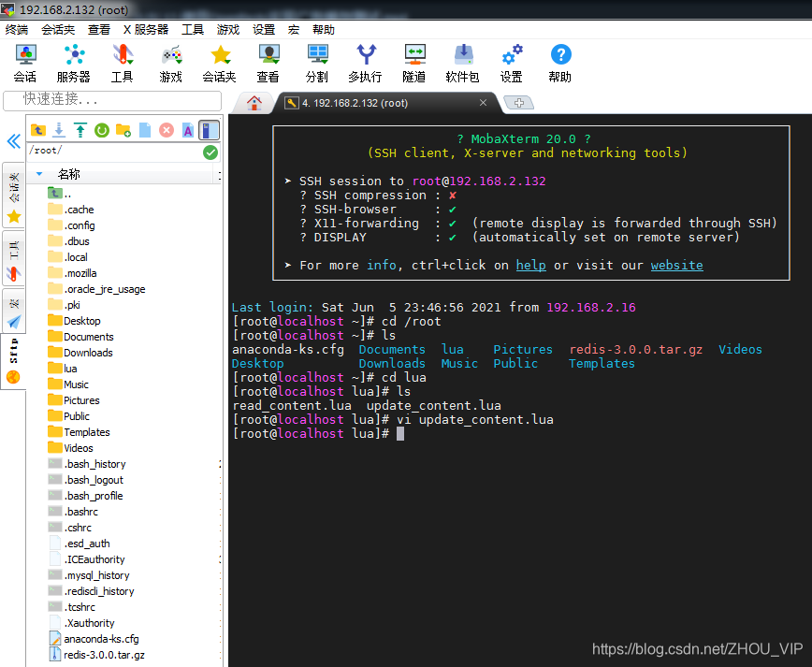Toggle follow terminal folder button
The width and height of the screenshot is (812, 667).
click(x=209, y=130)
